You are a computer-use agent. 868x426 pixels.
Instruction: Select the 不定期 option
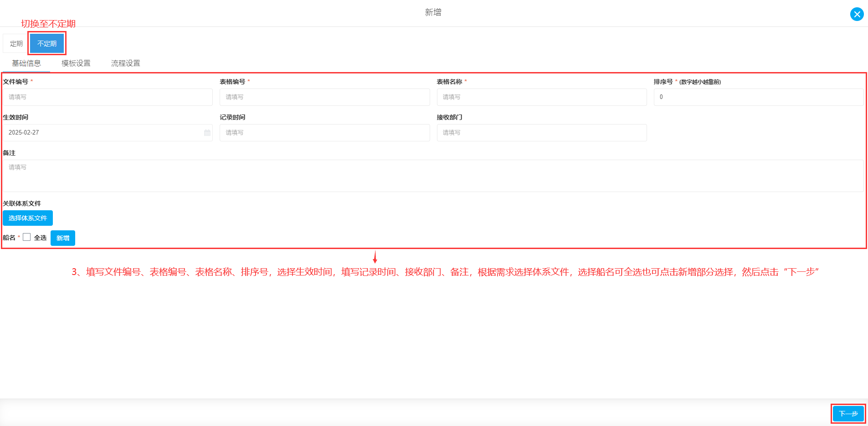point(47,44)
